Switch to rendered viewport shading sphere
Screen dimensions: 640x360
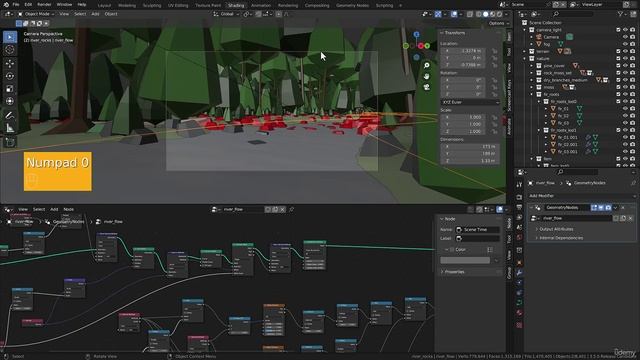point(499,14)
